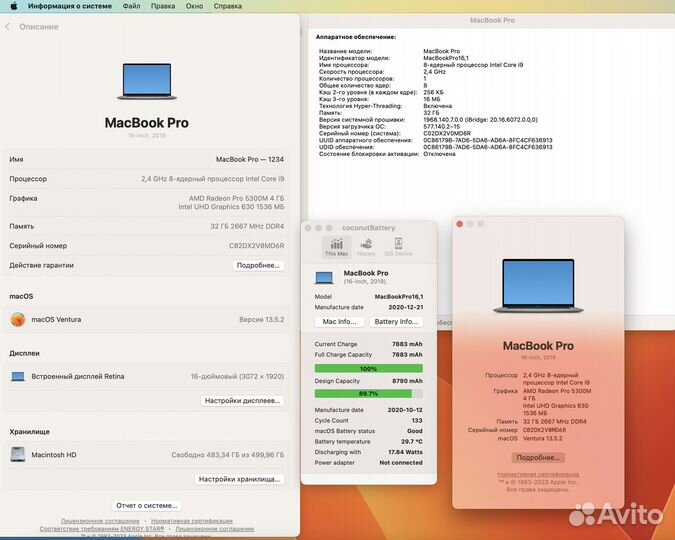The height and width of the screenshot is (540, 675).
Task: Open Настройки хранилища
Action: coord(239,479)
